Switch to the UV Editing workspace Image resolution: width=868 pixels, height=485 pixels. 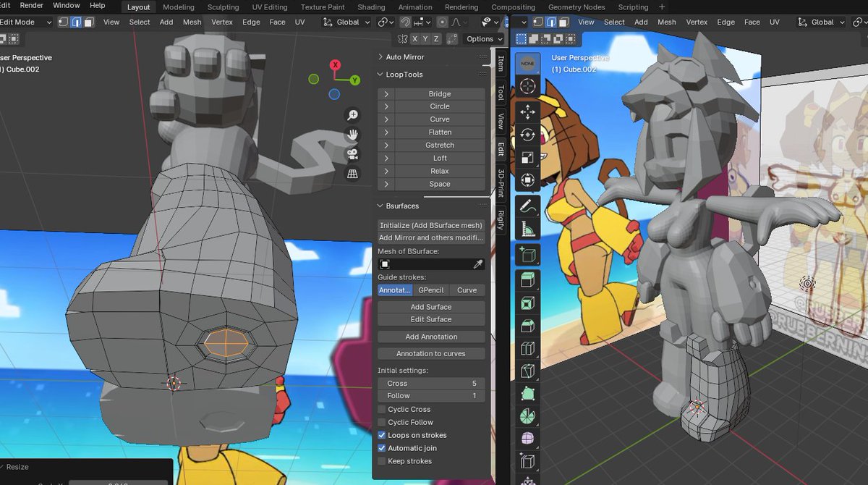coord(270,7)
